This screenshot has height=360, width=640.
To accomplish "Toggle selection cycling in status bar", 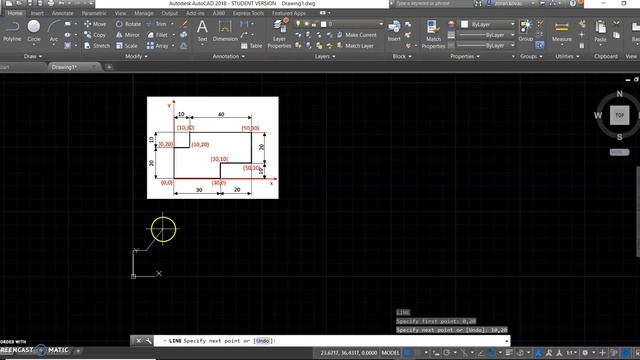I will point(520,353).
